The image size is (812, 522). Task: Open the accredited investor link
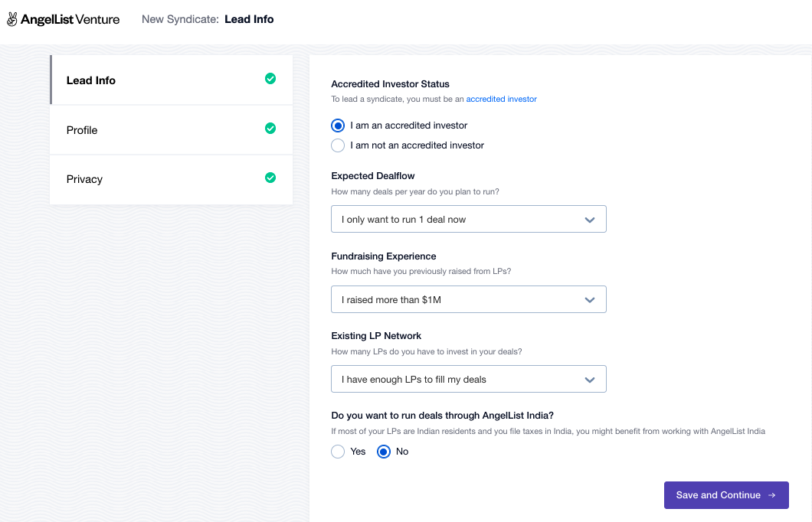501,99
